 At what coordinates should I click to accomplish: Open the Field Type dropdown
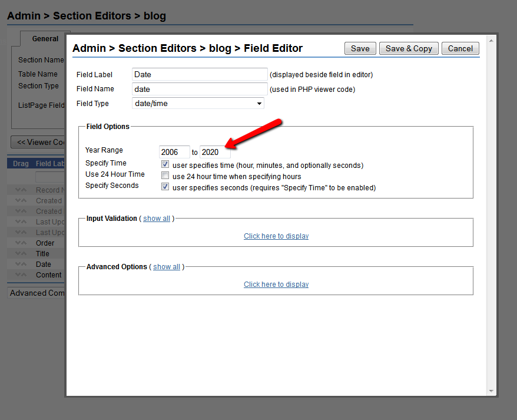pos(198,104)
